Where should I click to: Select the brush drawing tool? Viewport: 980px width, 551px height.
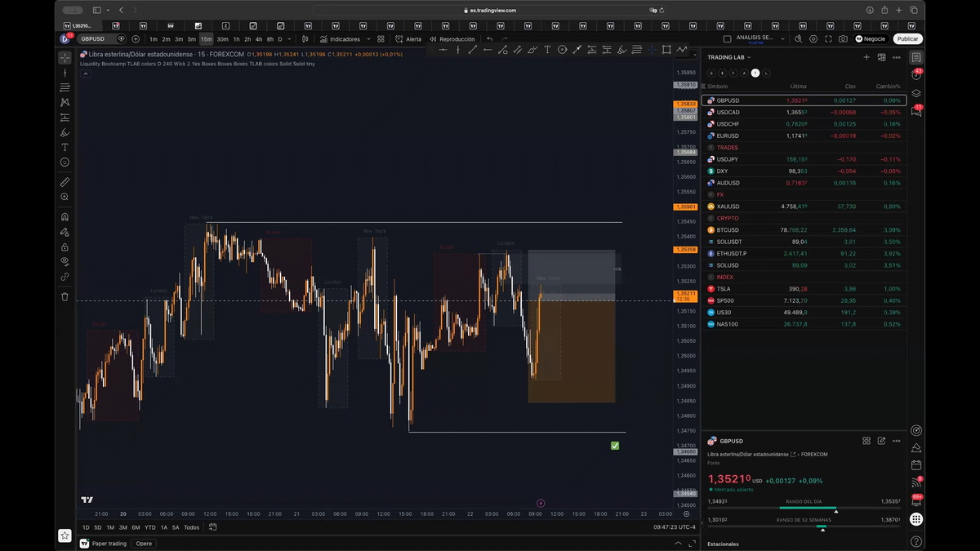coord(65,132)
